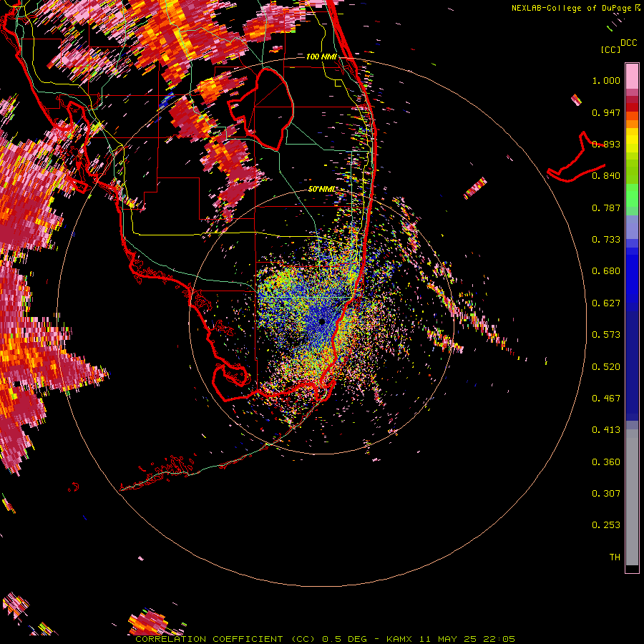Click the red island outline east of Florida
This screenshot has height=644, width=644.
[576, 157]
